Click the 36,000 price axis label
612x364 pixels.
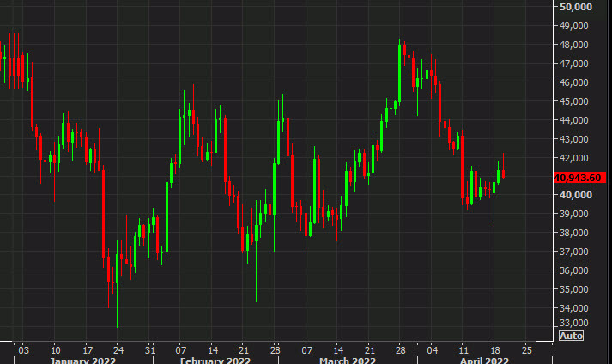pos(573,270)
